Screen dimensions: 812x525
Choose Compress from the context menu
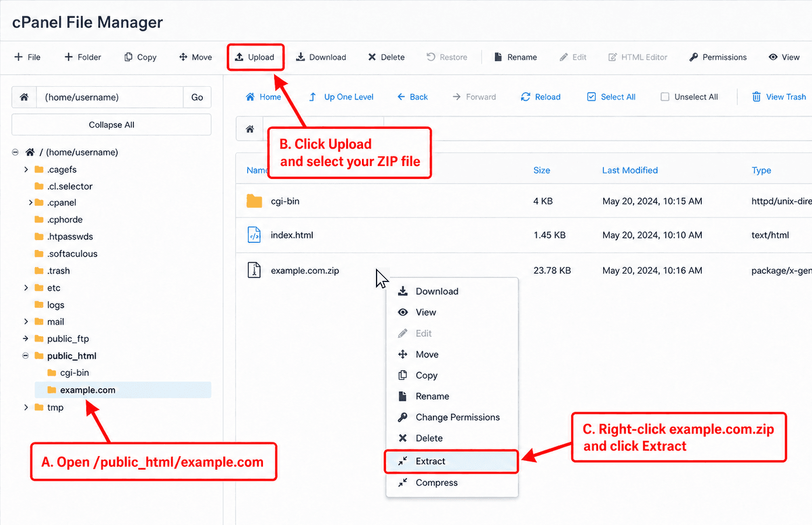point(452,483)
